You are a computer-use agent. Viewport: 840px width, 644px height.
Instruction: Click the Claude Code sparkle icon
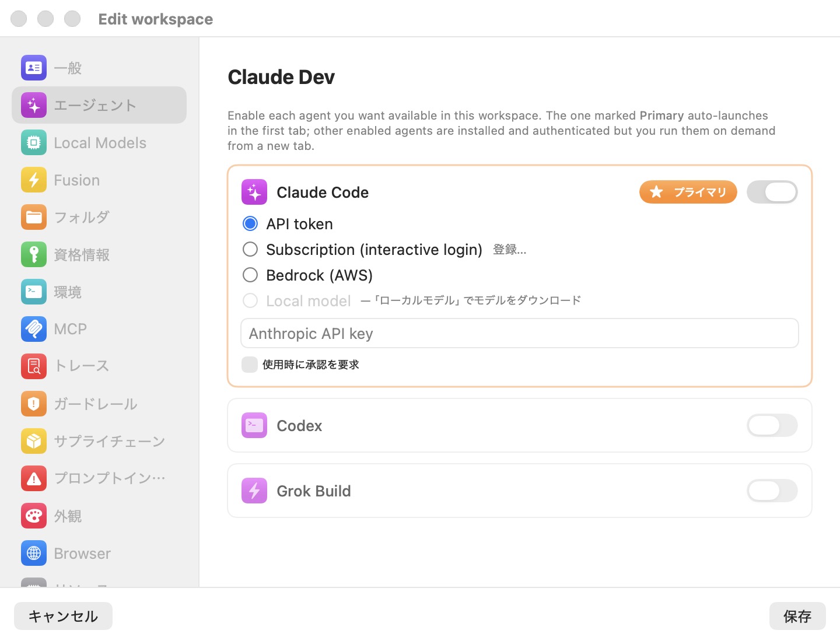(x=254, y=192)
